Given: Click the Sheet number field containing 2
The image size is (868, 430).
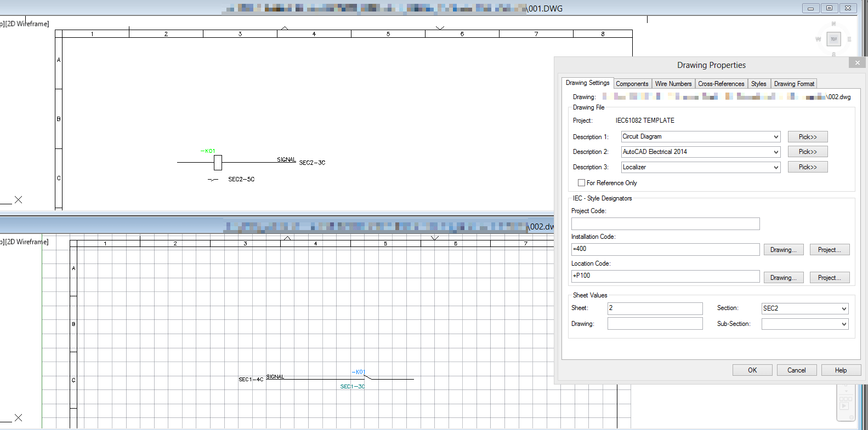Looking at the screenshot, I should click(x=655, y=308).
